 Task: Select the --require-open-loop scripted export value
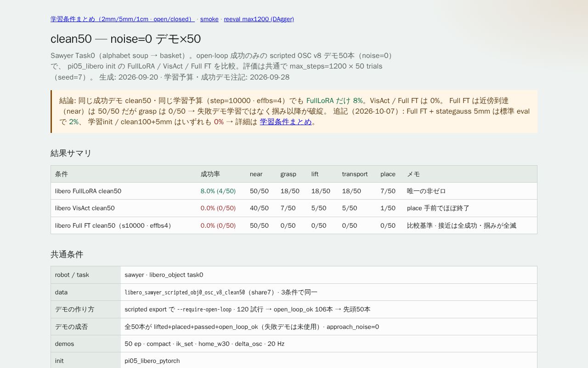pyautogui.click(x=204, y=309)
